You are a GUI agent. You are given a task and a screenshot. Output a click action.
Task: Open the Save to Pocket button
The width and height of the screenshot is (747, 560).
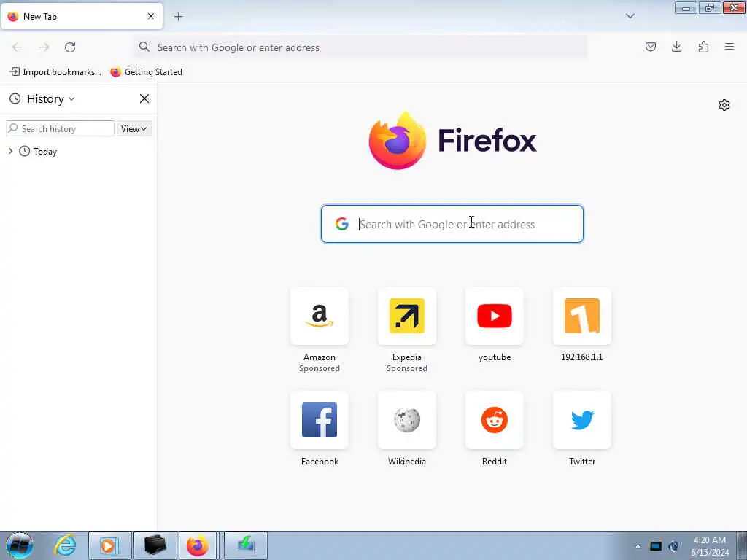[650, 47]
